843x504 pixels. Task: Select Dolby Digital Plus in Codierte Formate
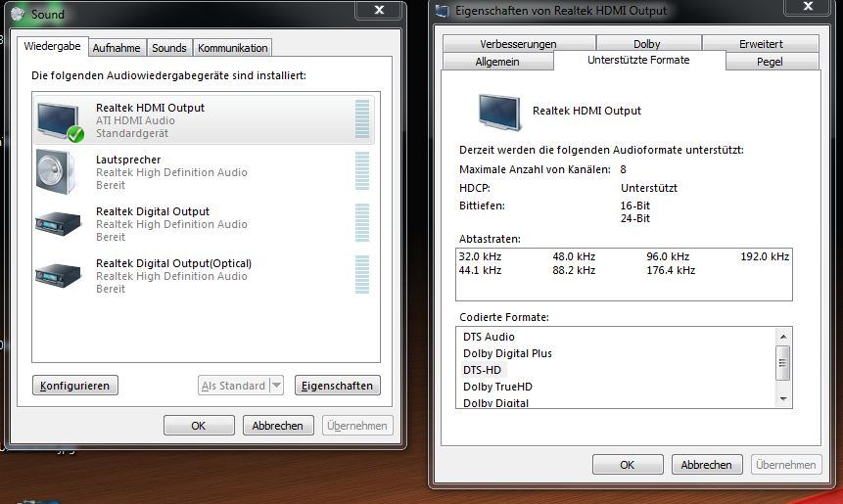507,353
